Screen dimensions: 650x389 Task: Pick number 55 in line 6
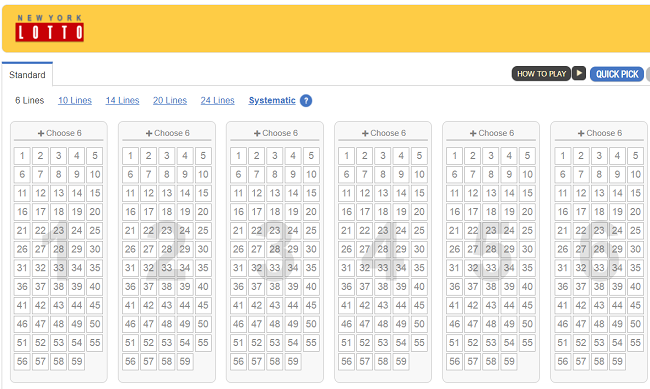pyautogui.click(x=635, y=343)
